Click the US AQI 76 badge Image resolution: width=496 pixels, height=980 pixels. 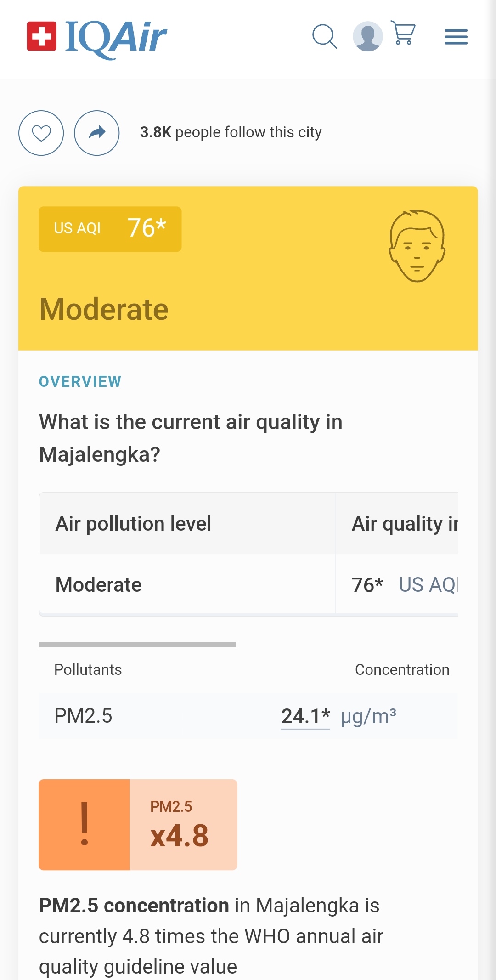click(x=110, y=229)
